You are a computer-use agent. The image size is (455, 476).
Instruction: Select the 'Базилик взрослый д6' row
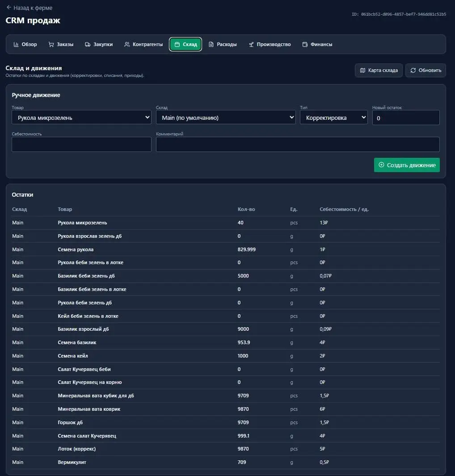[x=226, y=329]
